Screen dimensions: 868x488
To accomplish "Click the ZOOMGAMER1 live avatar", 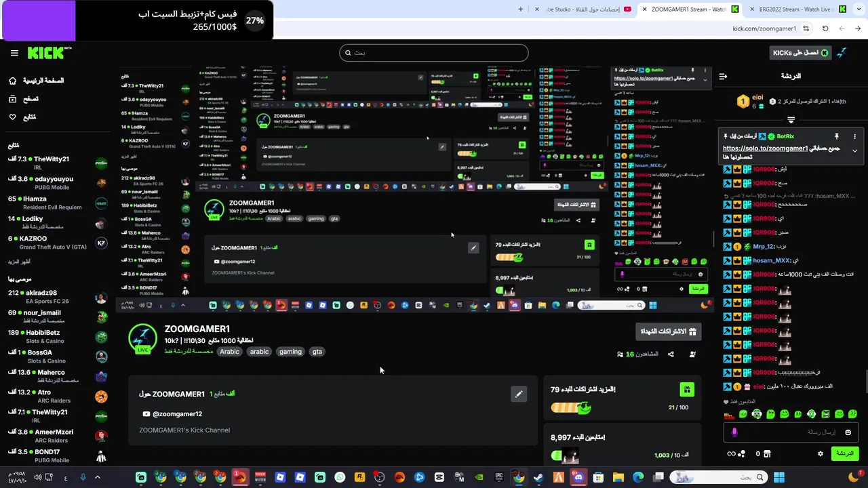I will click(x=142, y=338).
